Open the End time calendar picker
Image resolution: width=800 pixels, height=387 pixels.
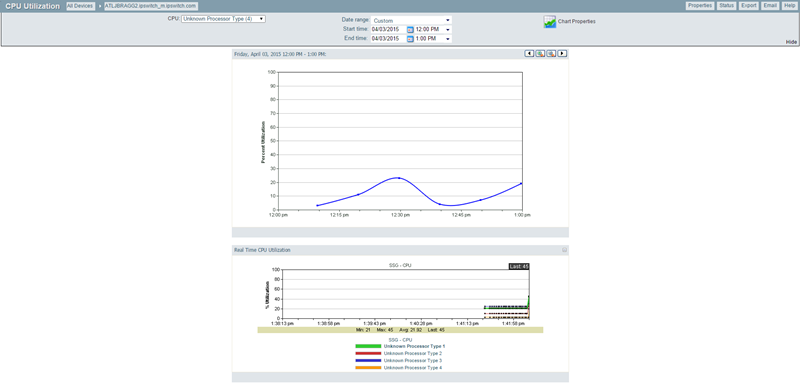(410, 39)
